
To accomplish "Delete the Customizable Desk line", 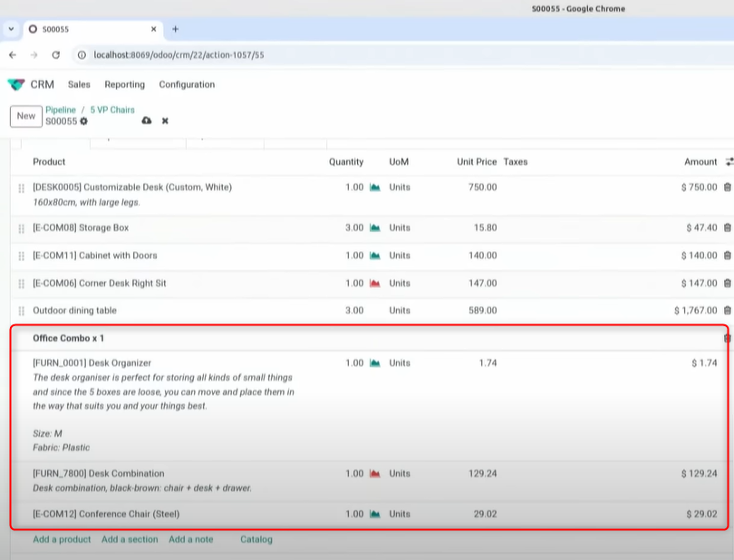I will tap(727, 188).
